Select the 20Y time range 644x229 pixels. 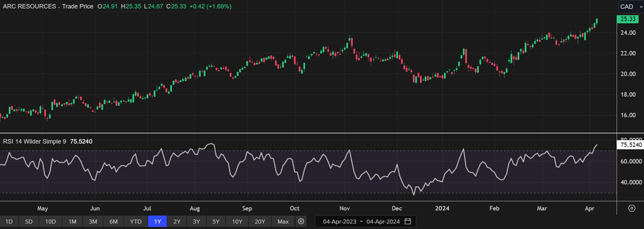(260, 221)
